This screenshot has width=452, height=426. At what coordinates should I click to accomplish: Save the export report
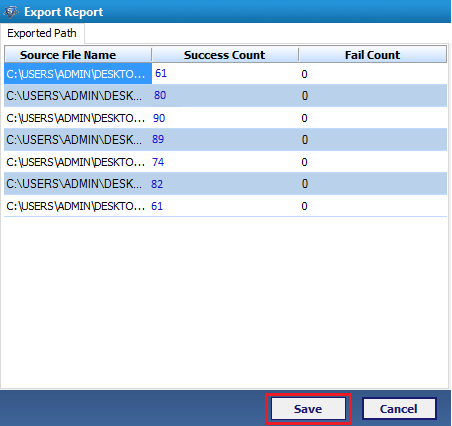pos(308,409)
